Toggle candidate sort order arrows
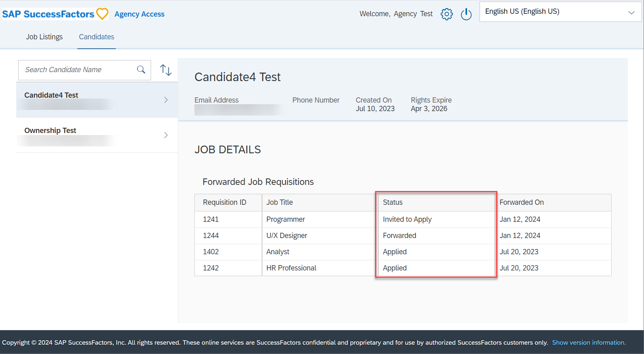This screenshot has height=354, width=644. 166,70
